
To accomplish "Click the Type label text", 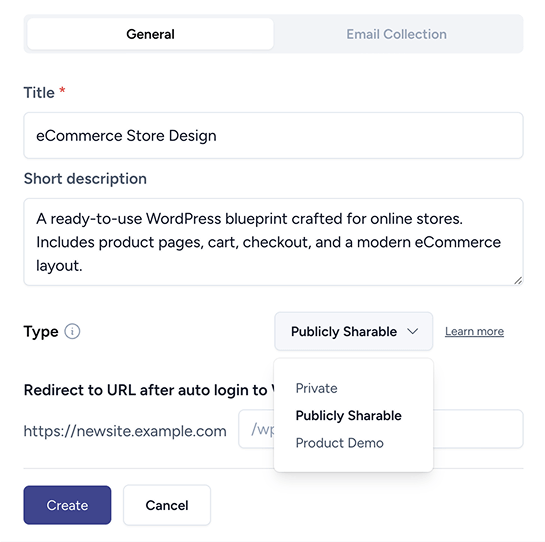I will (41, 331).
